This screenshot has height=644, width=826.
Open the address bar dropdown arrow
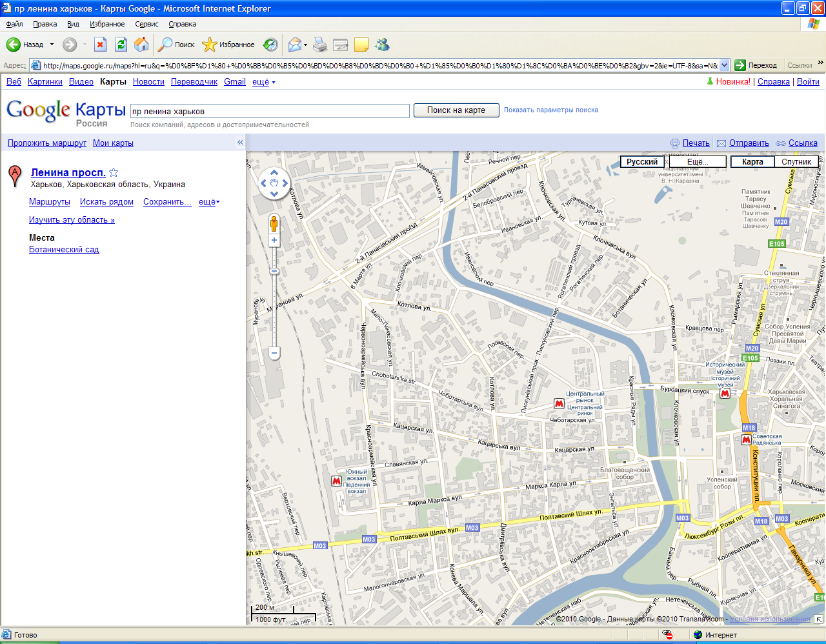click(724, 65)
